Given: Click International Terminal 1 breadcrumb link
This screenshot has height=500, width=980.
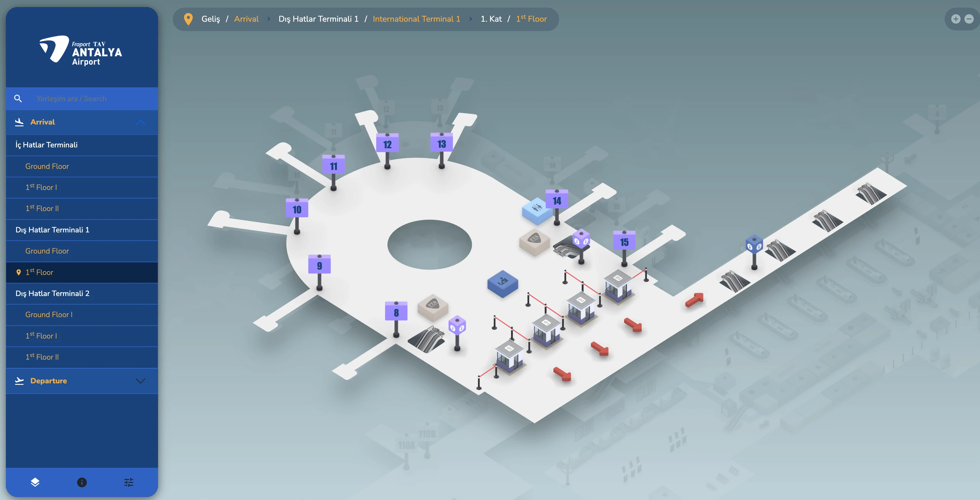Looking at the screenshot, I should 416,19.
